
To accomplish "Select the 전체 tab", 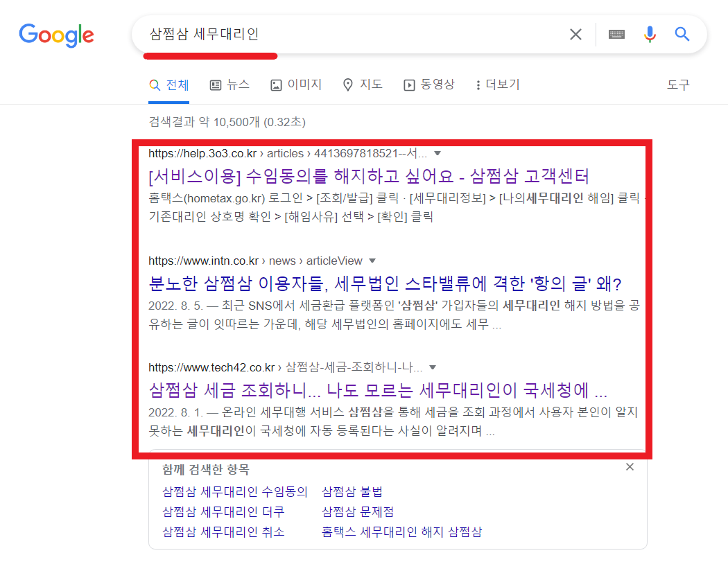I will (169, 85).
